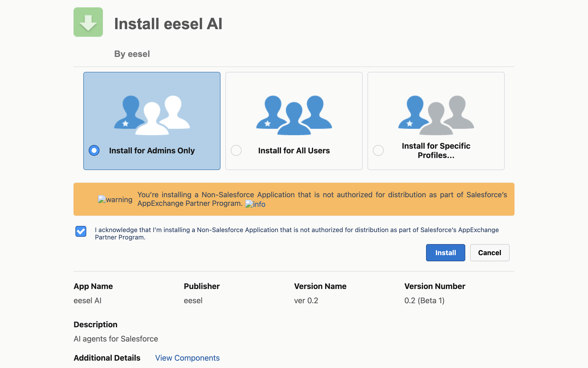Choose Install for Specific Profiles radio button
588x368 pixels.
378,150
